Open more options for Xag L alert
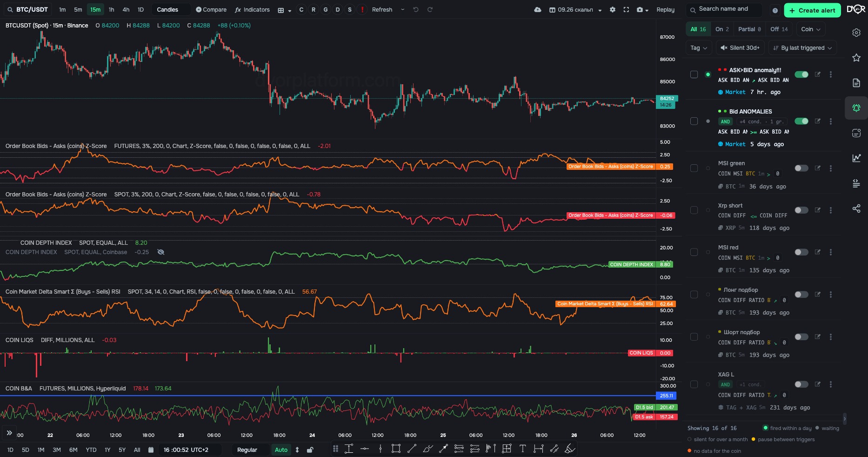Viewport: 868px width, 457px height. 831,384
